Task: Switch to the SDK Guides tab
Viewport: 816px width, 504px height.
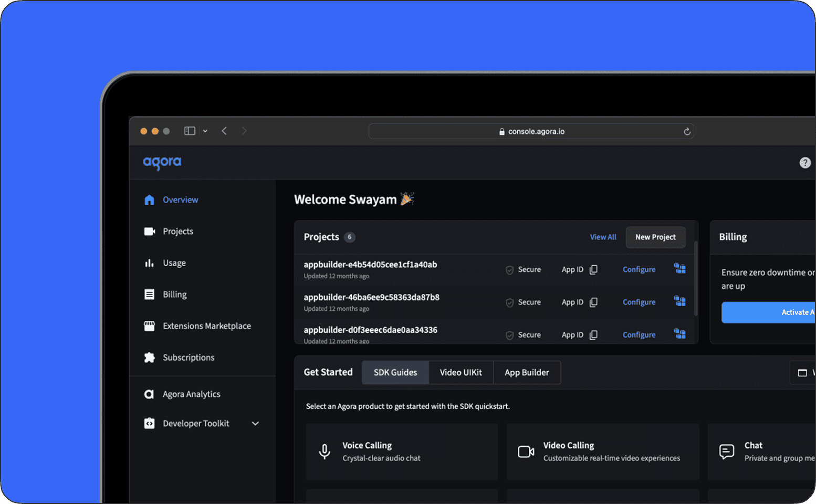Action: (x=395, y=372)
